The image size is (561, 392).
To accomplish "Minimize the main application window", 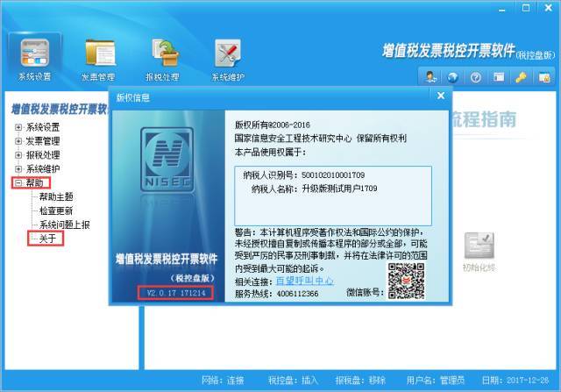I will coord(502,9).
